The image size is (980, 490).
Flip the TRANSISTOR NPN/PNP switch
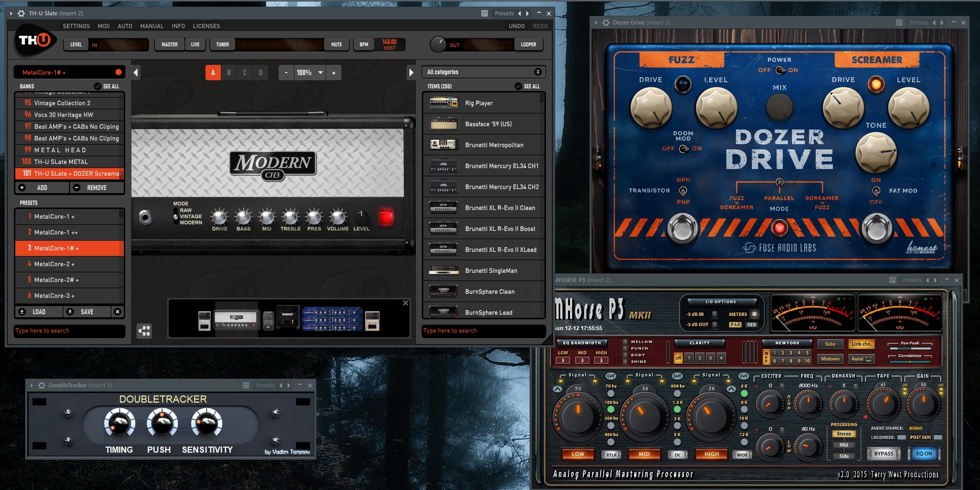(x=682, y=191)
